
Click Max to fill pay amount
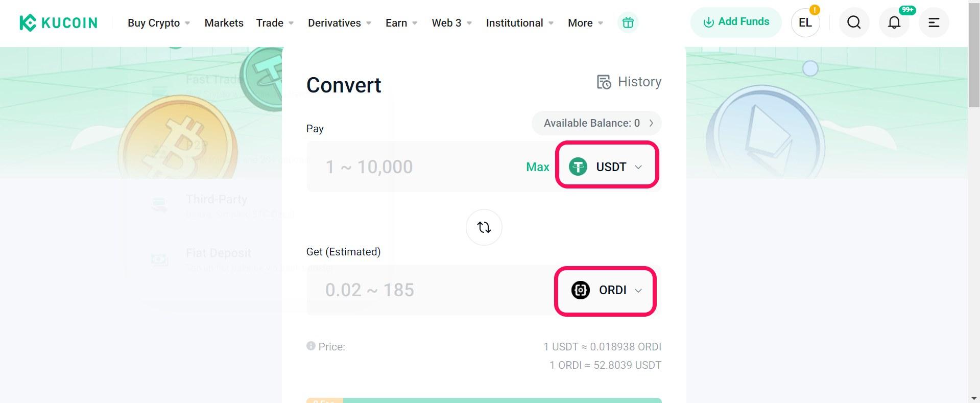click(537, 167)
